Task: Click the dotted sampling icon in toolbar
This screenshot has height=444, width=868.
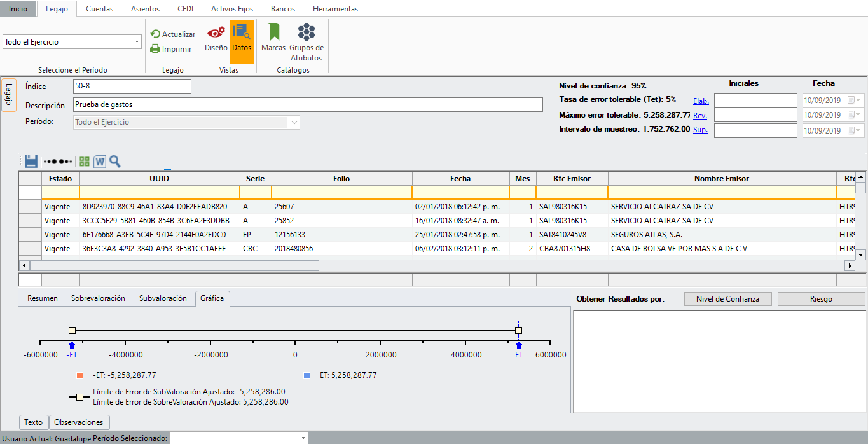Action: point(57,162)
